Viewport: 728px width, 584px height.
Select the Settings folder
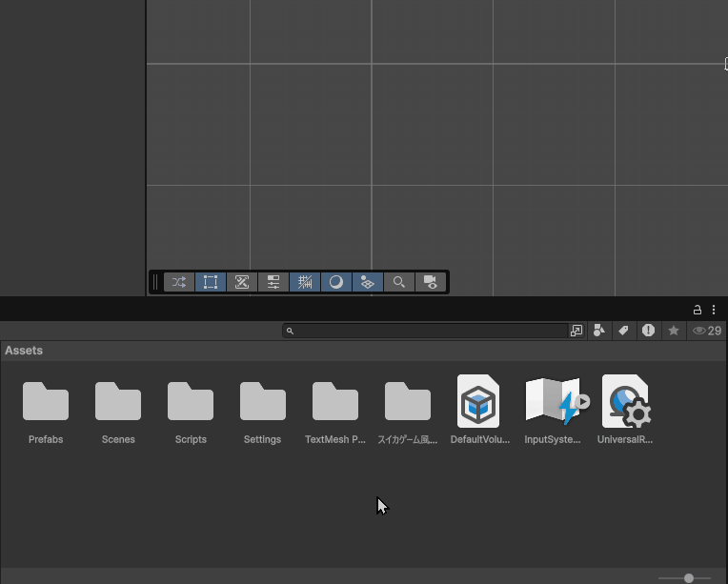coord(263,401)
